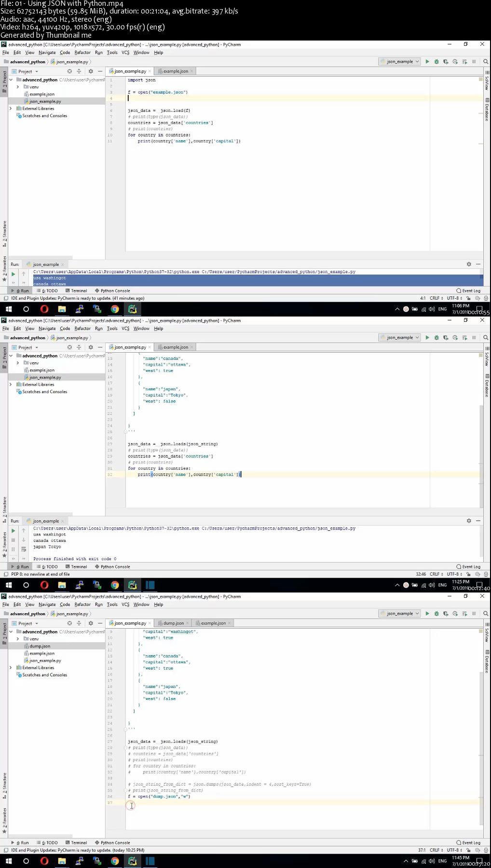Toggle the read-only lock icon in the 11:45 PM status bar

click(468, 850)
